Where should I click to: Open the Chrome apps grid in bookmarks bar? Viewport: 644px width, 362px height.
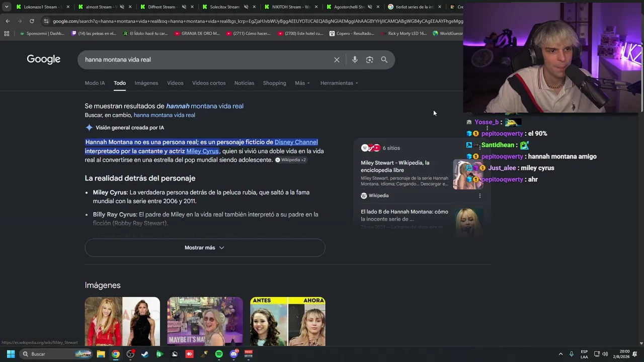pyautogui.click(x=7, y=34)
